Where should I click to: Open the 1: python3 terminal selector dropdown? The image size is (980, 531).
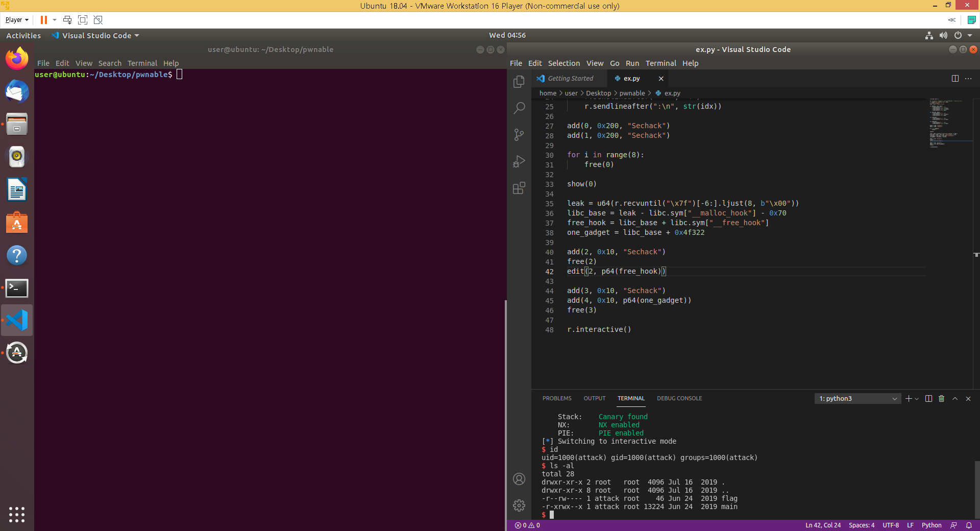tap(857, 399)
